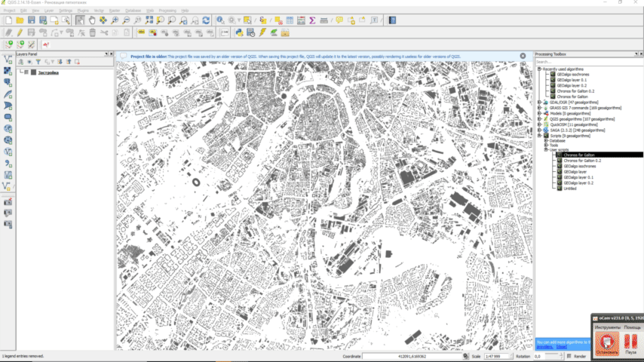Open the Statistical Summary sigma tool
Viewport: 644px width, 362px height.
[x=312, y=20]
